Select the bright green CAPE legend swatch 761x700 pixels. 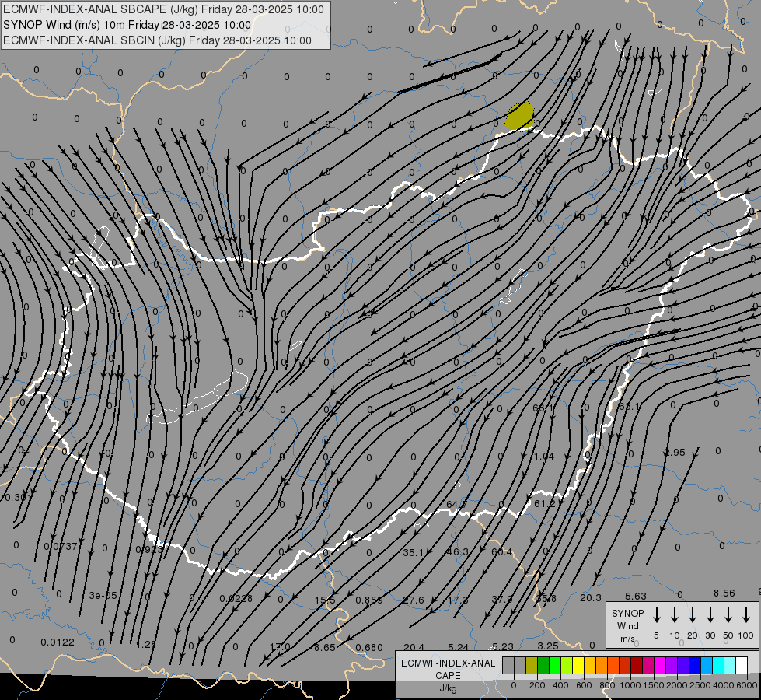click(x=555, y=666)
